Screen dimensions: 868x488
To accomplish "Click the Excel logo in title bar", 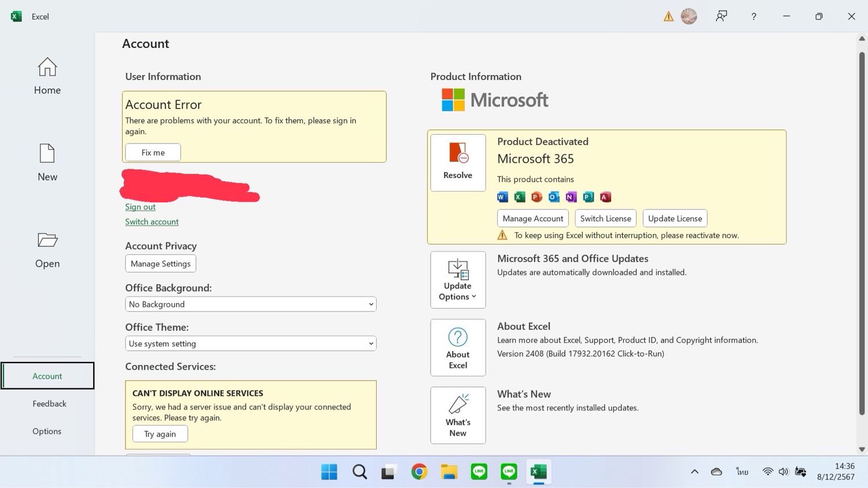I will tap(16, 16).
